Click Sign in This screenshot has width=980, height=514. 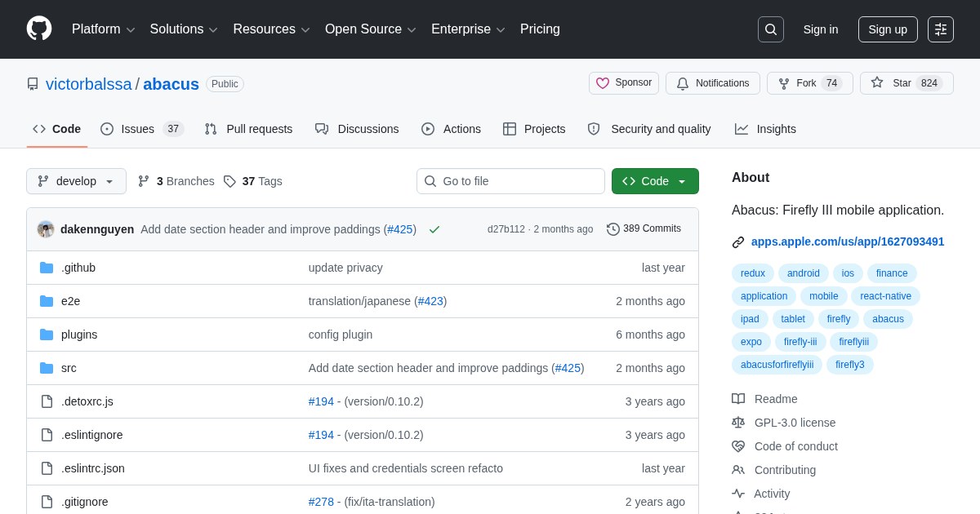(821, 29)
